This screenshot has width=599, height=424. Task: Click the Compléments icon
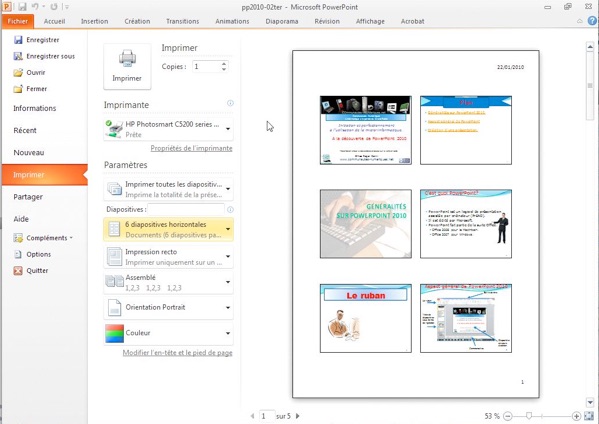tap(18, 238)
